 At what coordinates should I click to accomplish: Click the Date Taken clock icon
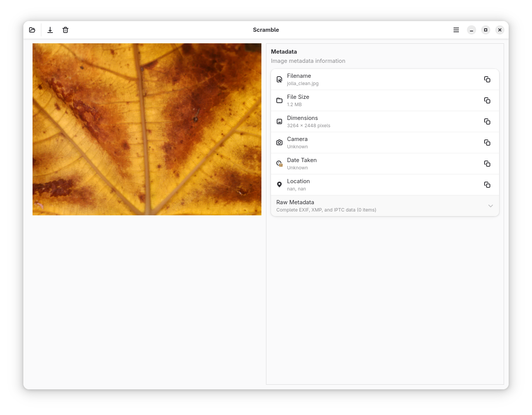[279, 164]
